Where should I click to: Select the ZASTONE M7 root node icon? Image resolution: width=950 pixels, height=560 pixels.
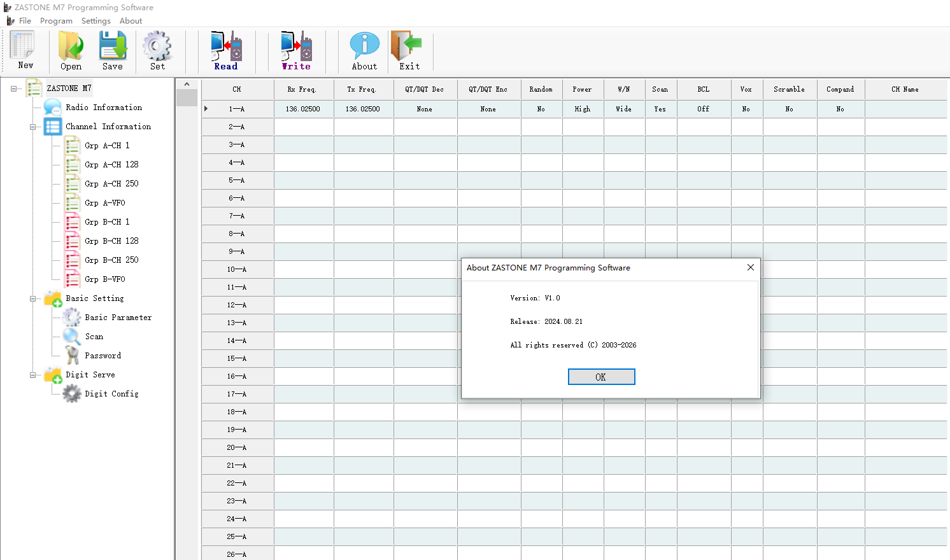point(34,88)
